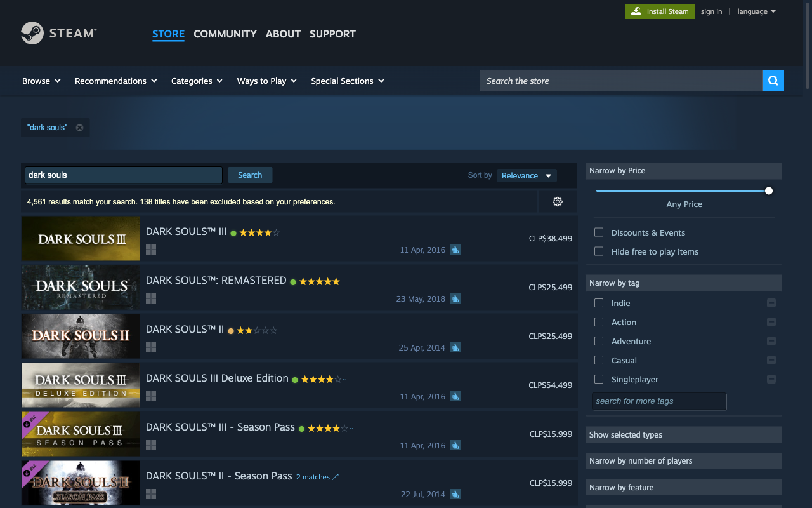Enable Discounts & Events checkbox
Screen dimensions: 812x508
point(599,232)
